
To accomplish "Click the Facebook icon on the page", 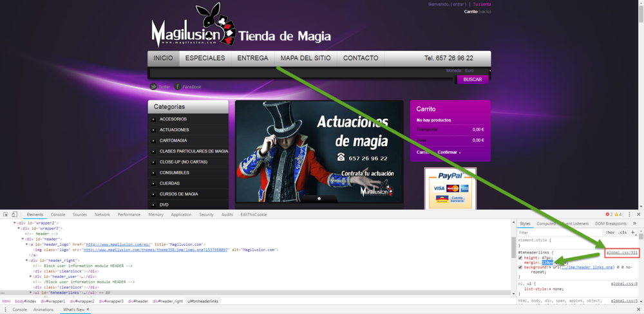I will (x=178, y=87).
